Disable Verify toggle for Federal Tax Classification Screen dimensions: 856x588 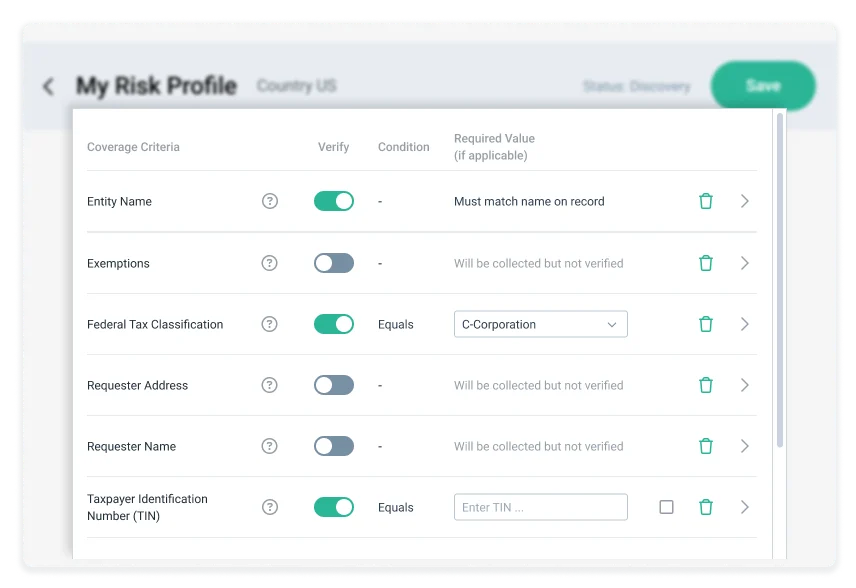334,324
